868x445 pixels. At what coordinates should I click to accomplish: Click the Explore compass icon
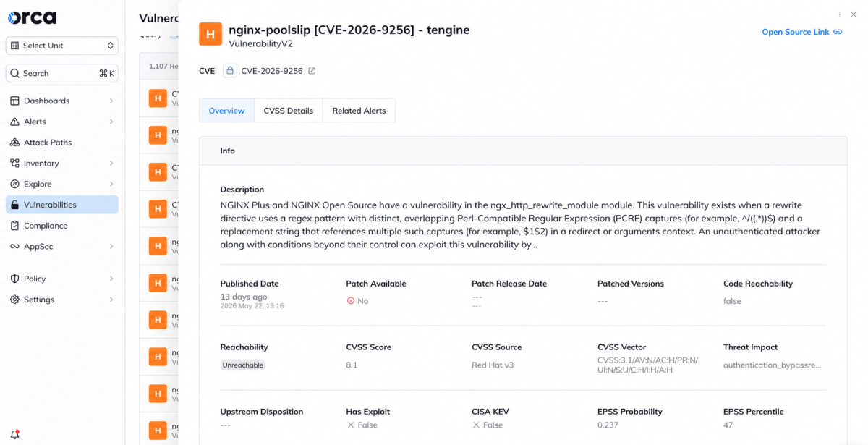coord(15,184)
